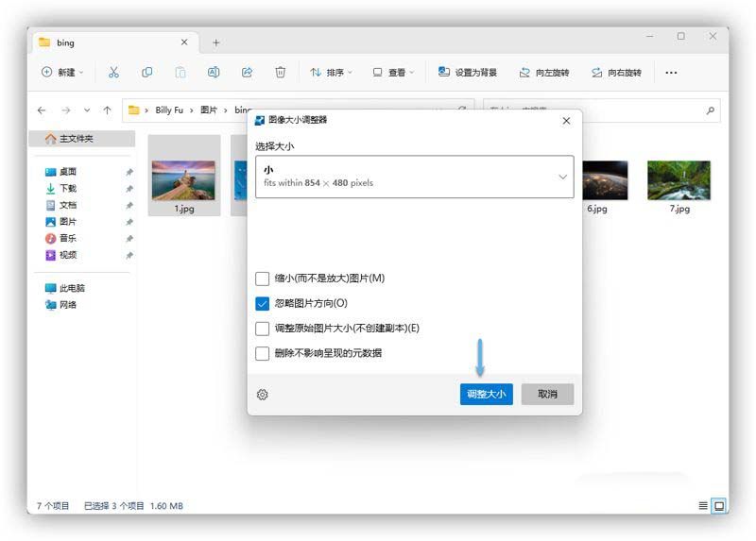756x541 pixels.
Task: Click the settings gear in the resizer dialog
Action: point(263,395)
